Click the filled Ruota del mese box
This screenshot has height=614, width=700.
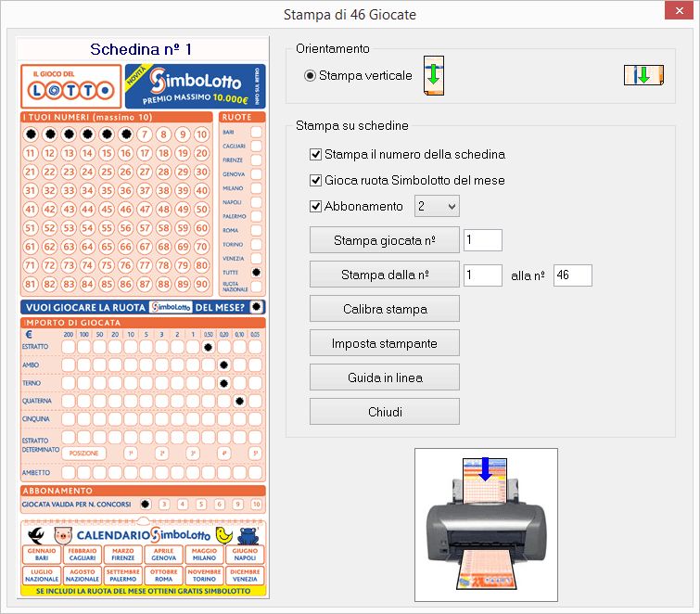click(x=256, y=307)
